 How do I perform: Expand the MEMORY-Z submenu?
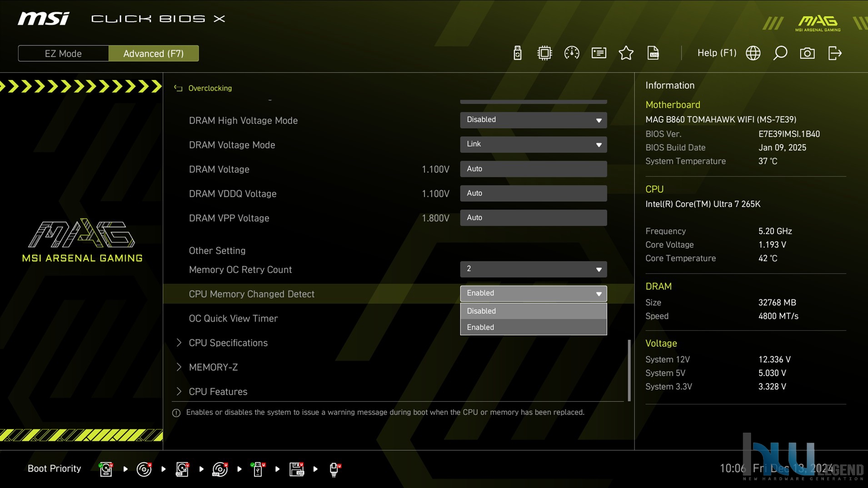(x=213, y=367)
